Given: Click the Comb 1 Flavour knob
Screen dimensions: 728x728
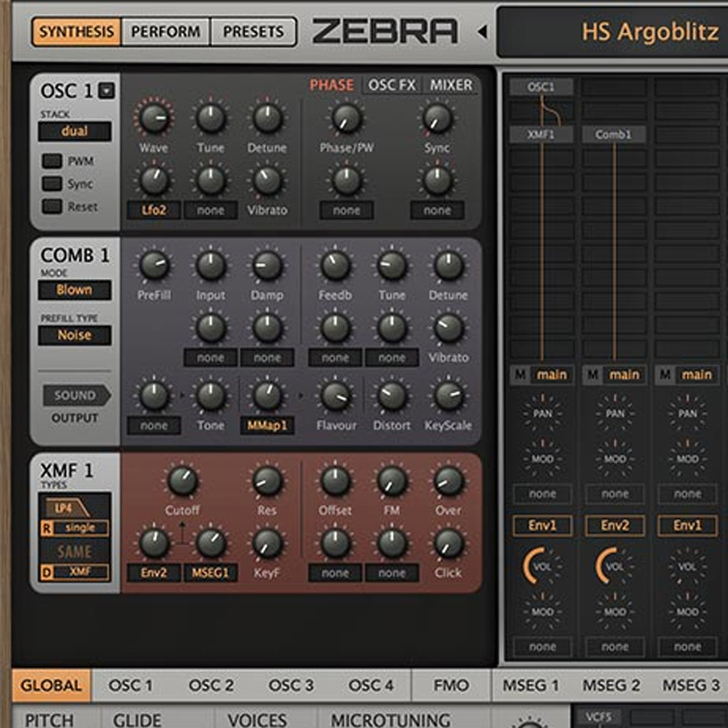Looking at the screenshot, I should (x=335, y=397).
